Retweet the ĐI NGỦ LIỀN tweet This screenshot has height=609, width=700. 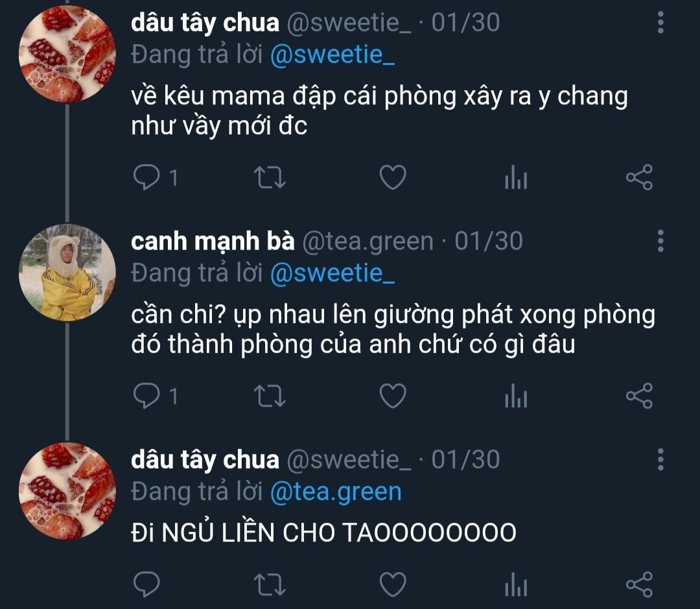[270, 584]
